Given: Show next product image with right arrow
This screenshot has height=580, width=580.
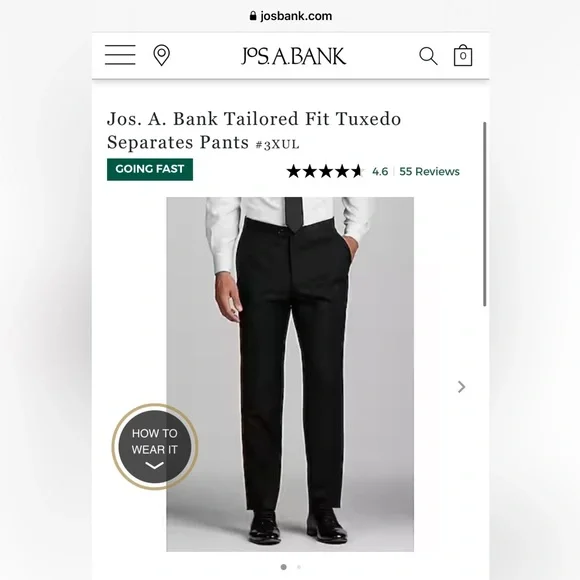Looking at the screenshot, I should (x=461, y=387).
